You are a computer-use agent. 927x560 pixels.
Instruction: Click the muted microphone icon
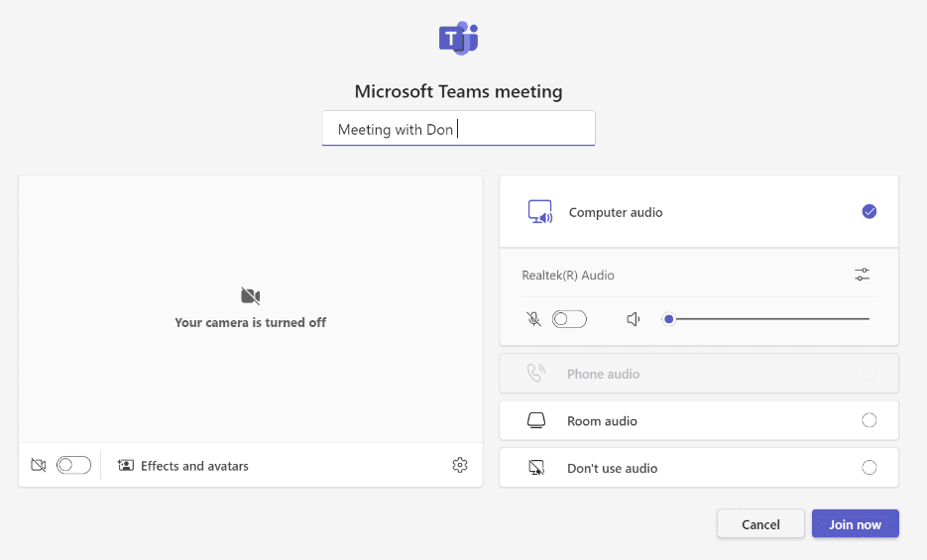pyautogui.click(x=533, y=319)
